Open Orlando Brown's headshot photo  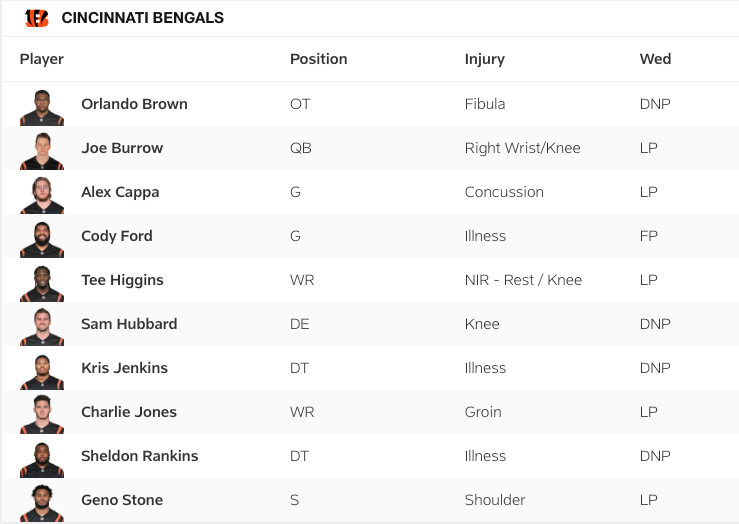[42, 105]
